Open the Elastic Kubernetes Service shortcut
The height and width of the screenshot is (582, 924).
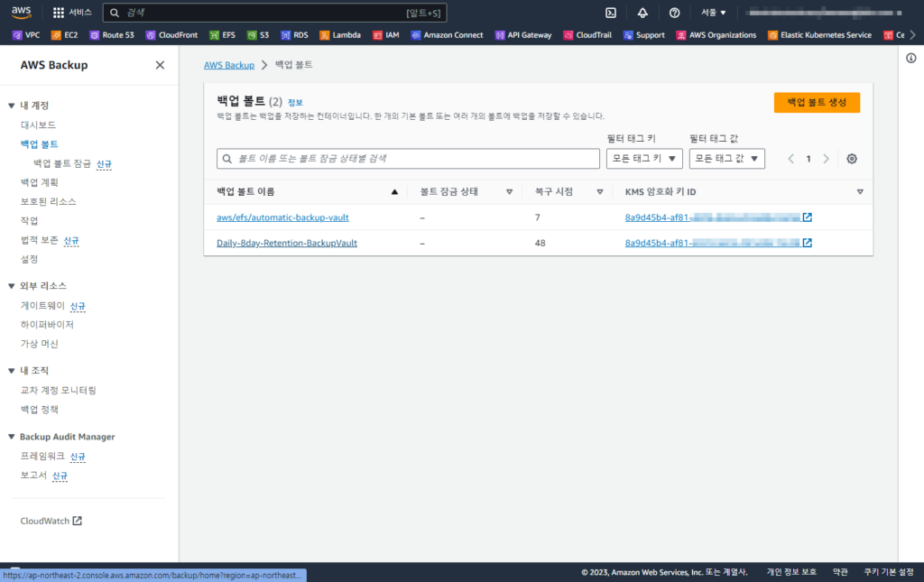tap(819, 35)
